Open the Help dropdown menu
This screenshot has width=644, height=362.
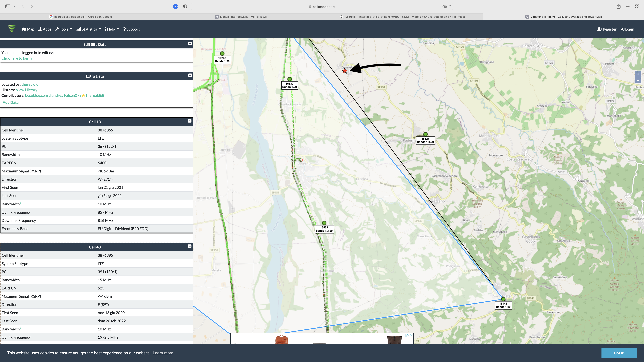pyautogui.click(x=111, y=29)
